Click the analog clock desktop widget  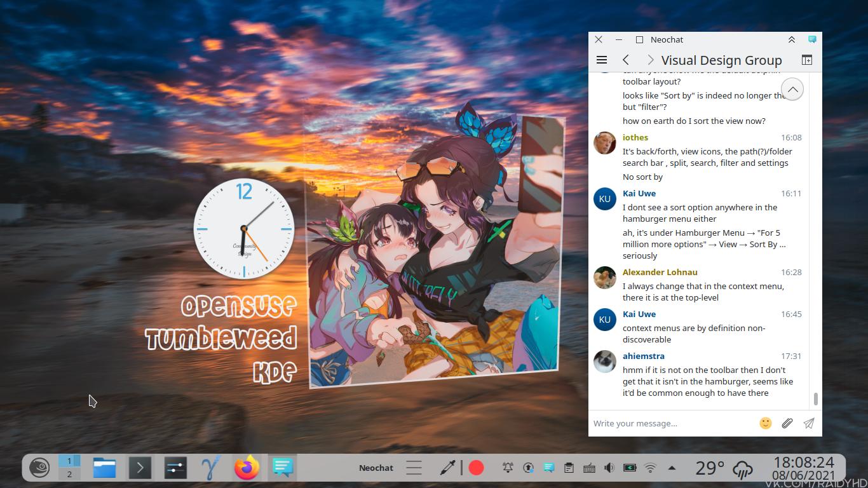(244, 229)
